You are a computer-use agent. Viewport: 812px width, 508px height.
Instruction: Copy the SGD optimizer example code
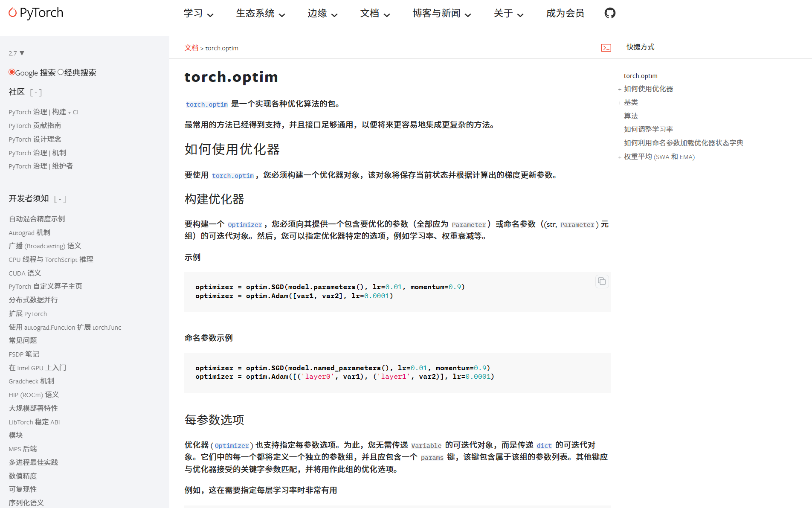point(602,281)
